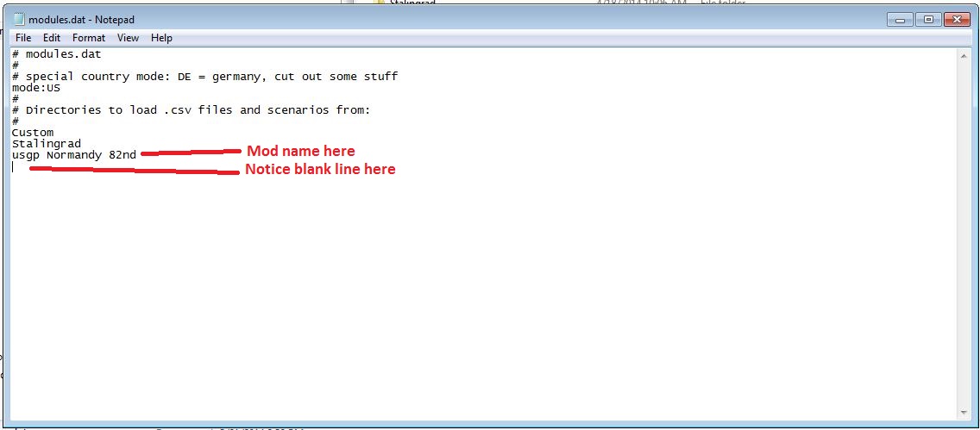This screenshot has width=980, height=430.
Task: Click the scrollbar up arrow
Action: pos(963,55)
